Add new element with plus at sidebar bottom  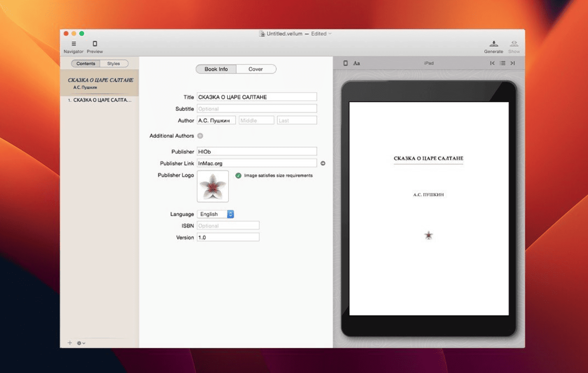70,343
